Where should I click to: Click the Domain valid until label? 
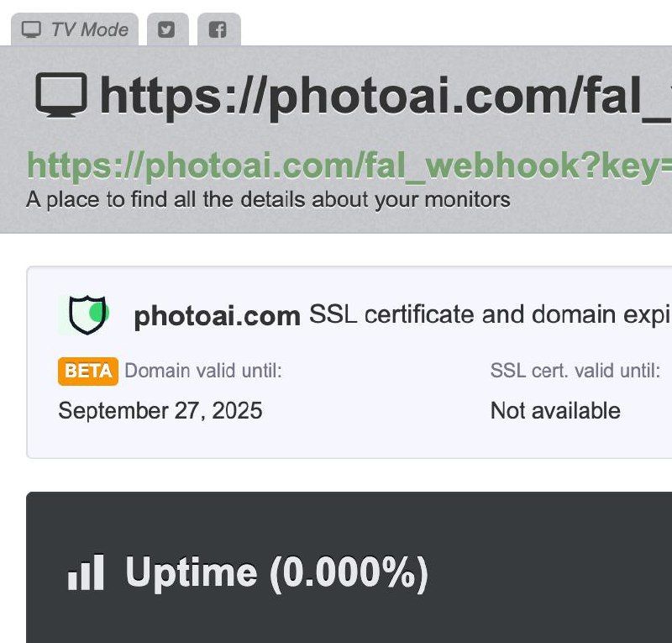click(x=203, y=371)
